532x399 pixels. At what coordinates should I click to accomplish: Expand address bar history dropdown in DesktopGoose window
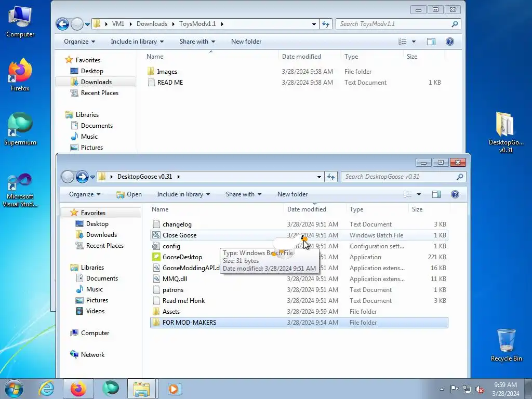[319, 177]
